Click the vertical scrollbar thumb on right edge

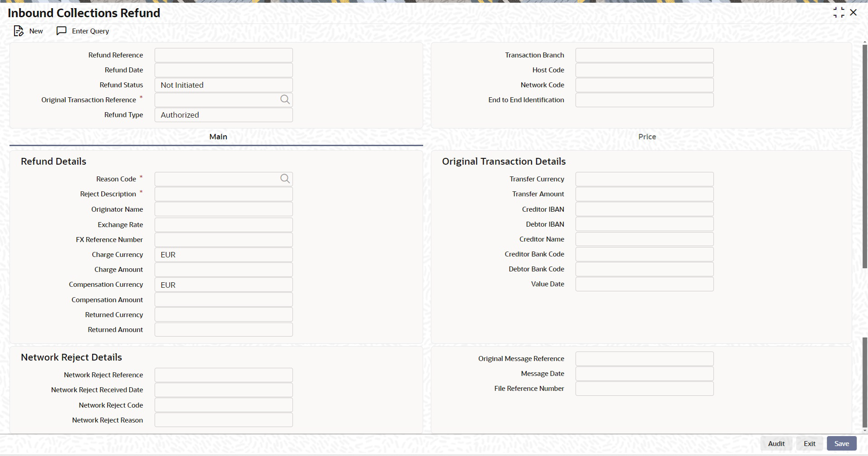[x=865, y=156]
